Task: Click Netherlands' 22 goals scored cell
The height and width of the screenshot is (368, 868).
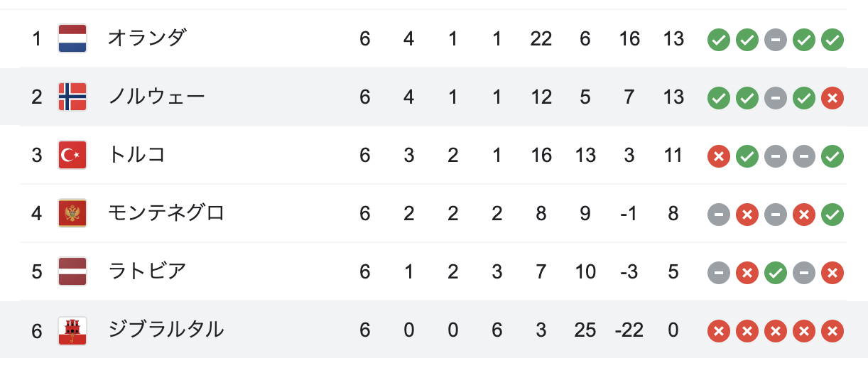Action: [541, 38]
